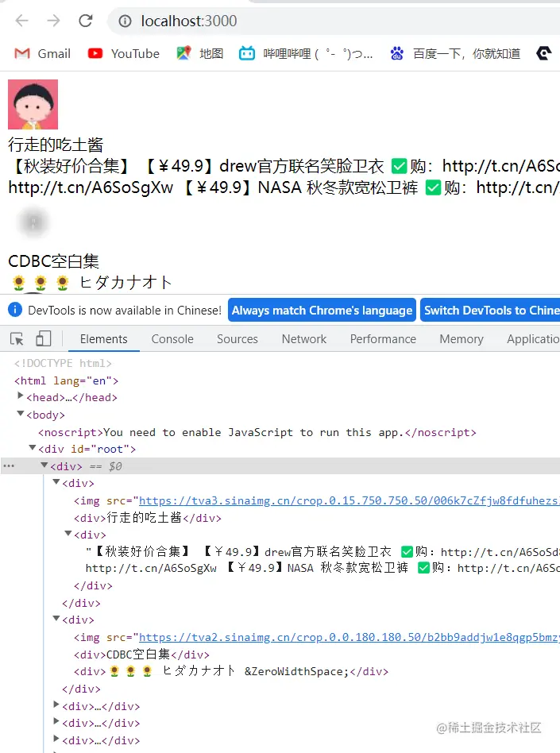Open the tva3.sinaimg.cn image src link
The height and width of the screenshot is (753, 560).
[x=350, y=501]
